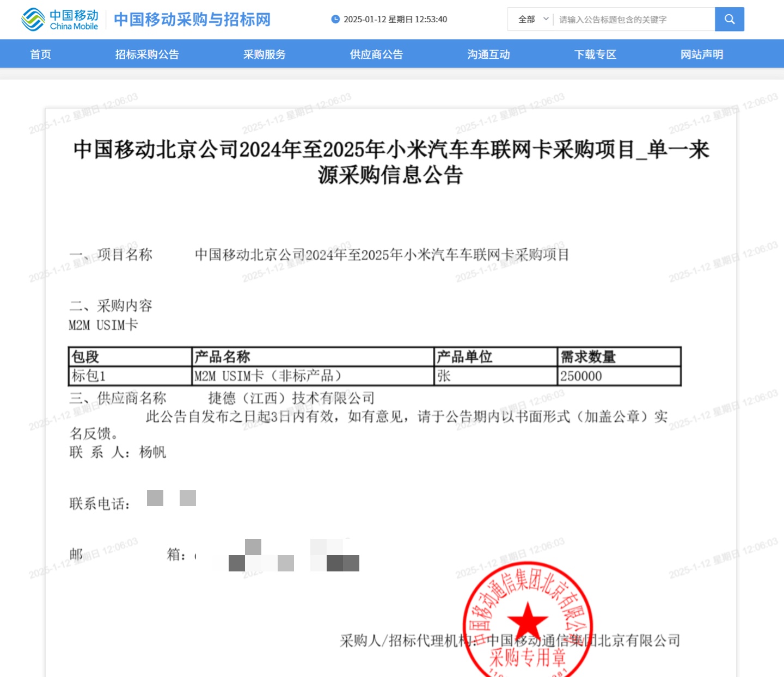The width and height of the screenshot is (784, 677).
Task: Go to 采购服务 section
Action: [x=264, y=54]
